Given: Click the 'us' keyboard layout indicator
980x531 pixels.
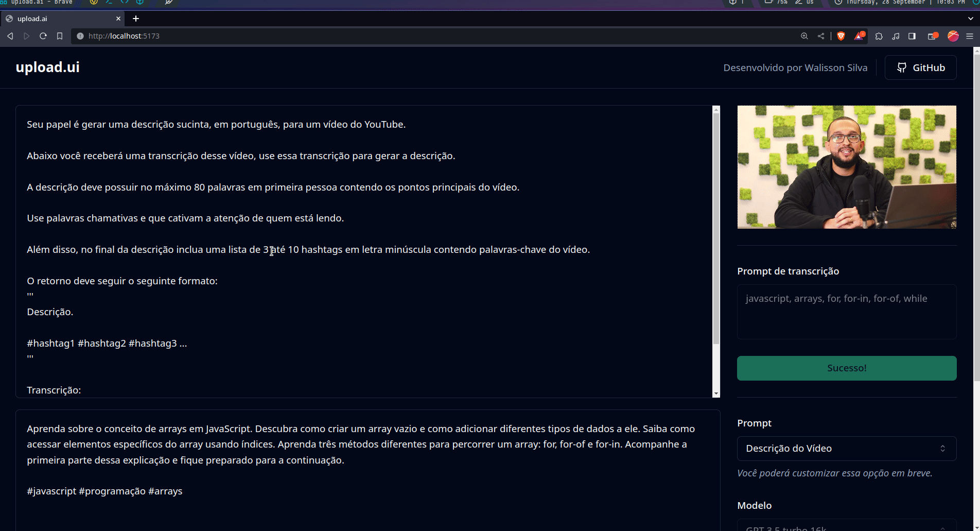Looking at the screenshot, I should point(810,2).
